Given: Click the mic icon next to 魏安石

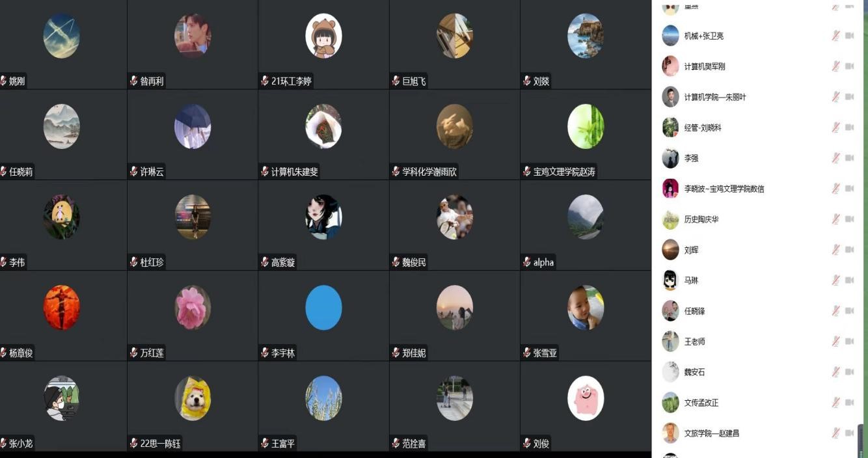Looking at the screenshot, I should coord(835,372).
